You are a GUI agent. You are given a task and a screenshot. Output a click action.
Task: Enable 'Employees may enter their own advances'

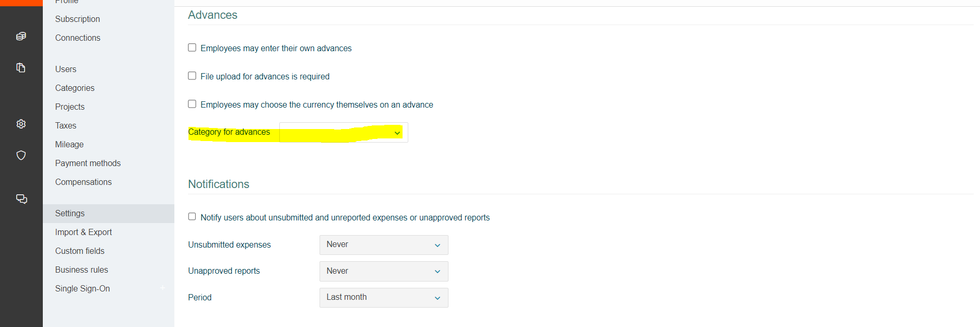pos(192,48)
